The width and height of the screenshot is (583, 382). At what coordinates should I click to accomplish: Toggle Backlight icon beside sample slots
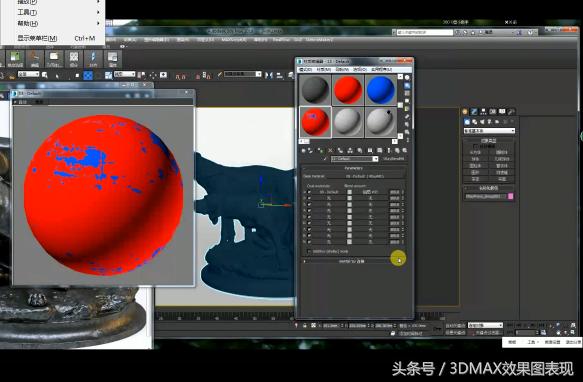[407, 86]
